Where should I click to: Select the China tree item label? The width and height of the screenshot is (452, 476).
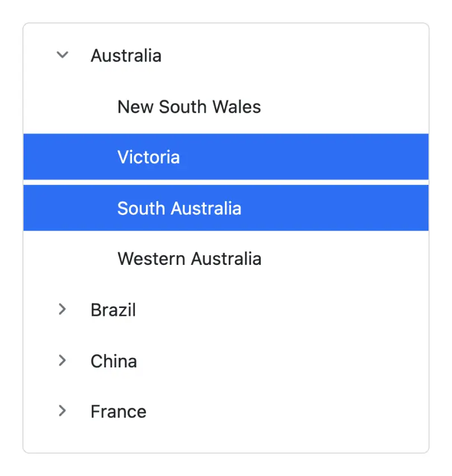pyautogui.click(x=114, y=361)
